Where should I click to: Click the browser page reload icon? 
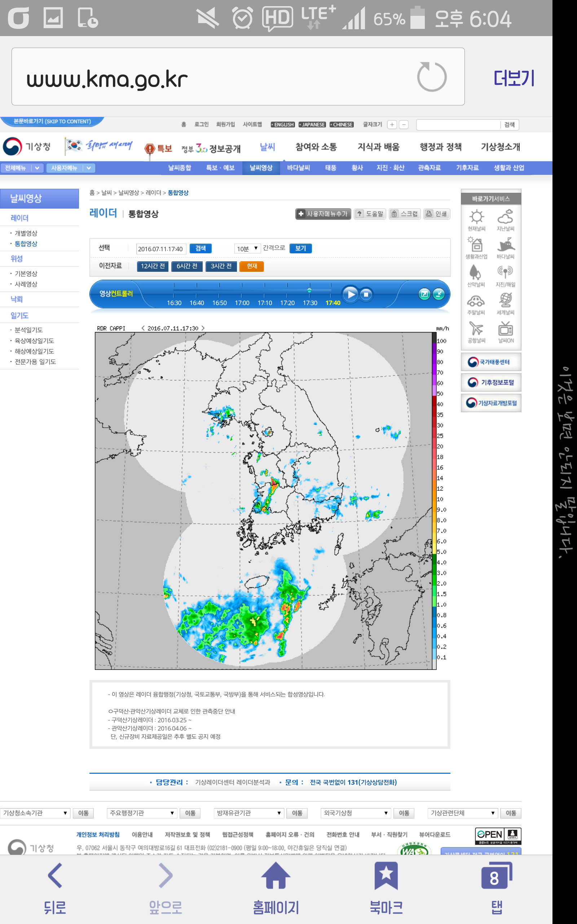(432, 77)
